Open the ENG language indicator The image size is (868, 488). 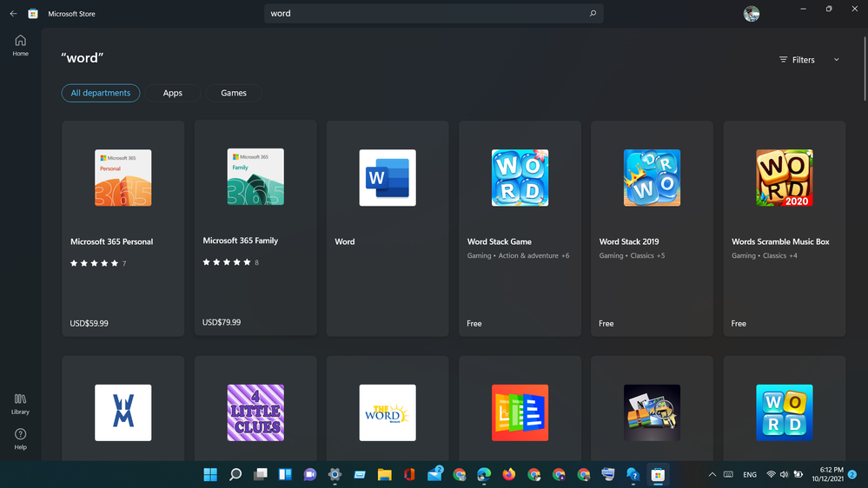pyautogui.click(x=750, y=475)
